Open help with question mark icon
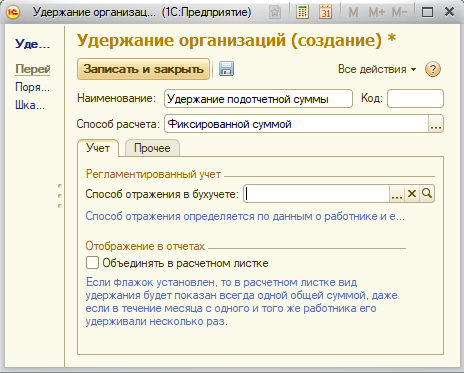The width and height of the screenshot is (464, 373). coord(433,69)
